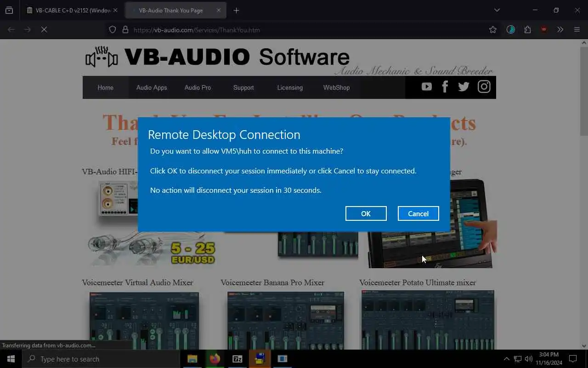
Task: Open the Firefox recent browsing view icon
Action: click(9, 10)
